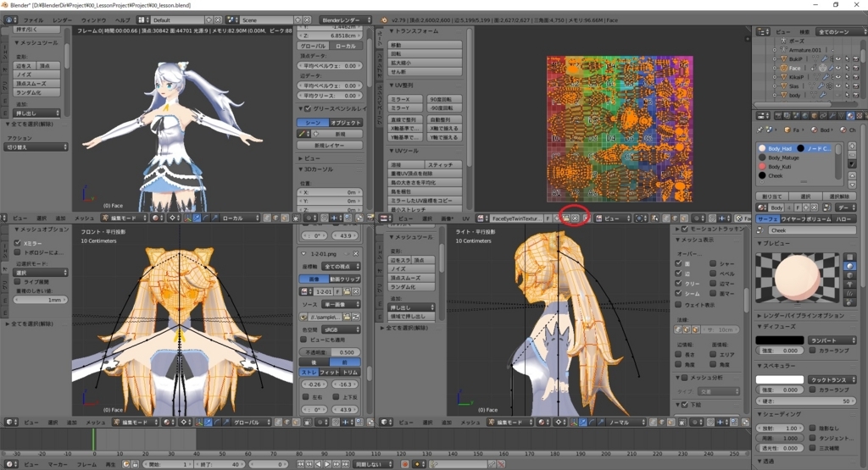The height and width of the screenshot is (470, 868).
Task: Select sphere preview type icon in material preview
Action: 849,267
